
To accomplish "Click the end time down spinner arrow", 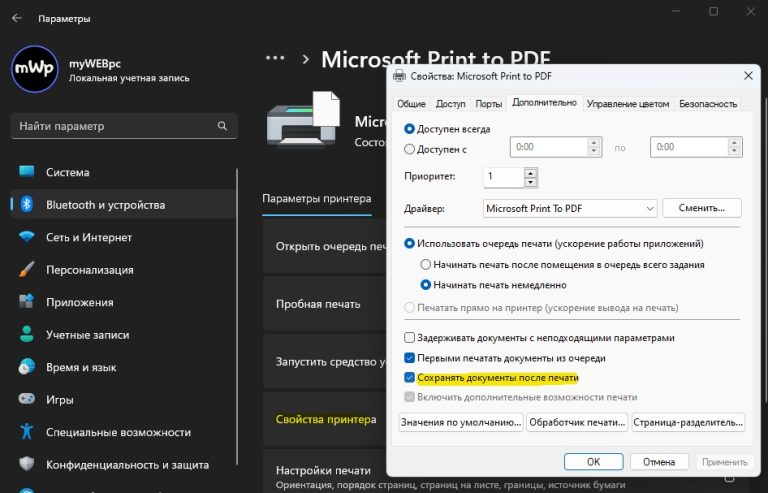I will coord(734,151).
